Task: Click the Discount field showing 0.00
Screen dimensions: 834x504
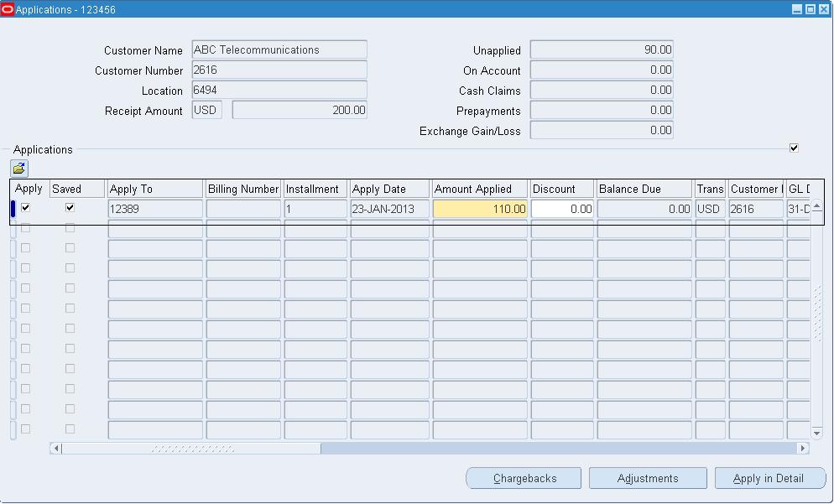Action: [x=560, y=209]
